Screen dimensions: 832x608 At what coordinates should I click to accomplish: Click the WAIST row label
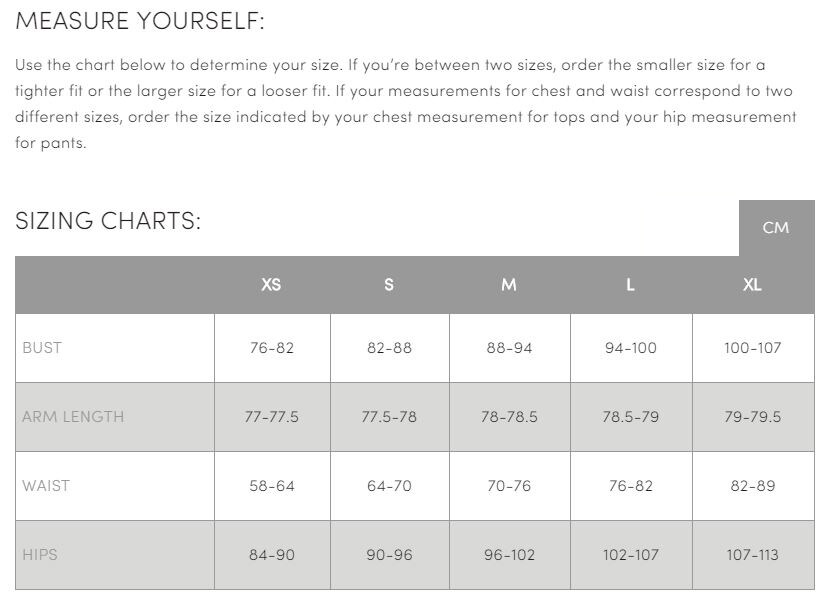click(x=46, y=486)
